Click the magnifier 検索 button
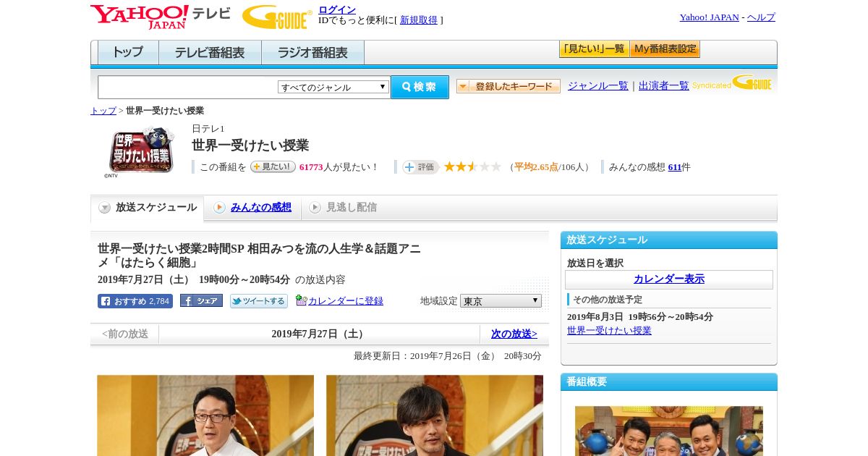 click(x=420, y=87)
